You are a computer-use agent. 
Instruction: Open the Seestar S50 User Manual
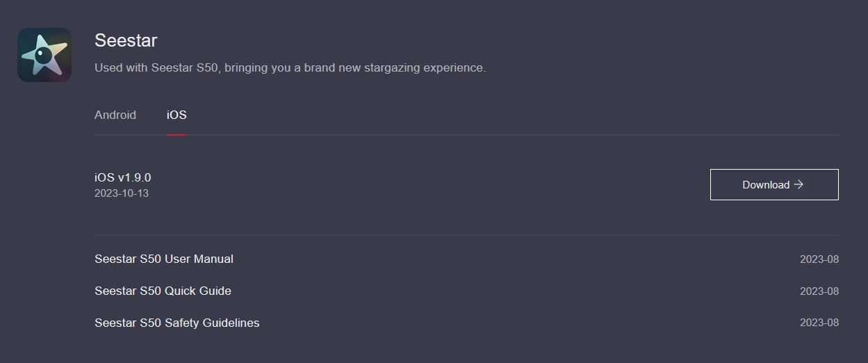(164, 259)
